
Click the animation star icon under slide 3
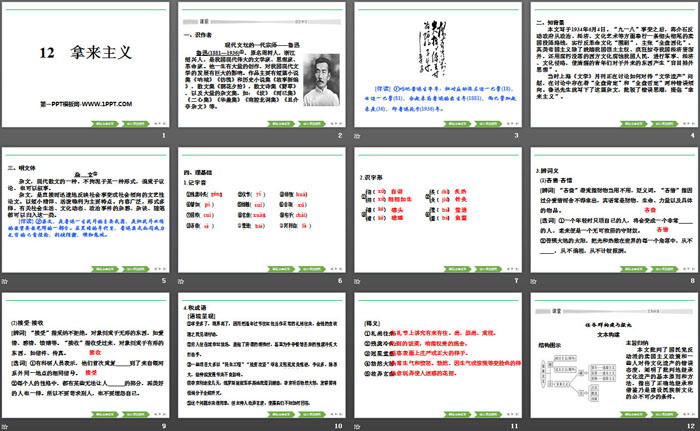tap(357, 136)
